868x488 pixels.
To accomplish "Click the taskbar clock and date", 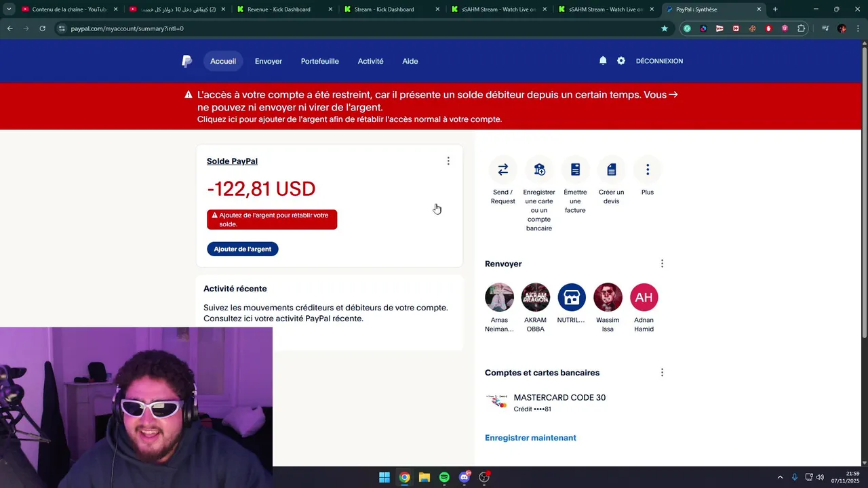I will coord(845,477).
